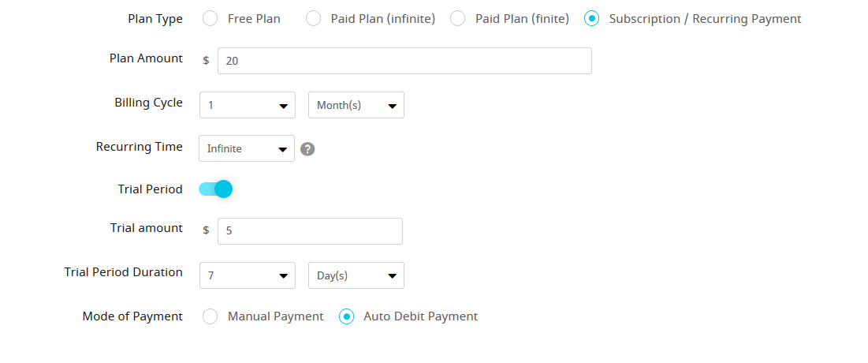The image size is (868, 363).
Task: Click the Free Plan text label
Action: pyautogui.click(x=254, y=19)
